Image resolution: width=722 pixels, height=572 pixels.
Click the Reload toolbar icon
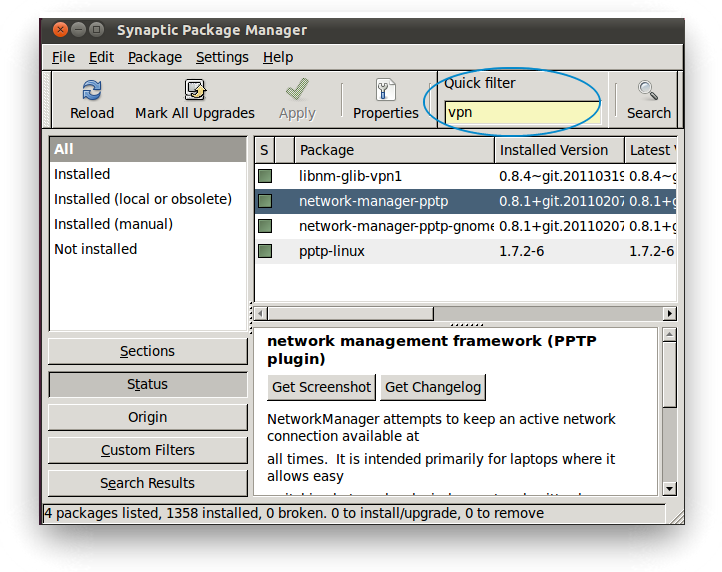pyautogui.click(x=92, y=90)
